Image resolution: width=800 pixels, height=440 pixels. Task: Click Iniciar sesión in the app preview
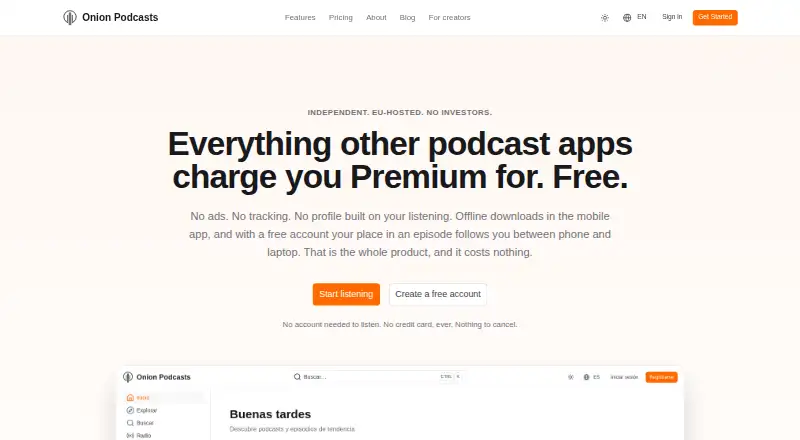click(624, 377)
